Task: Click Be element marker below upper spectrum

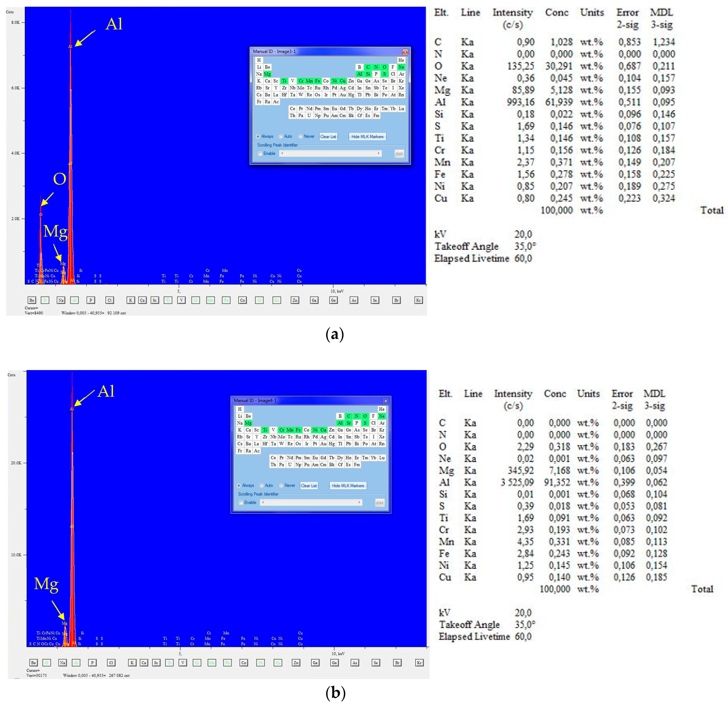Action: 32,300
